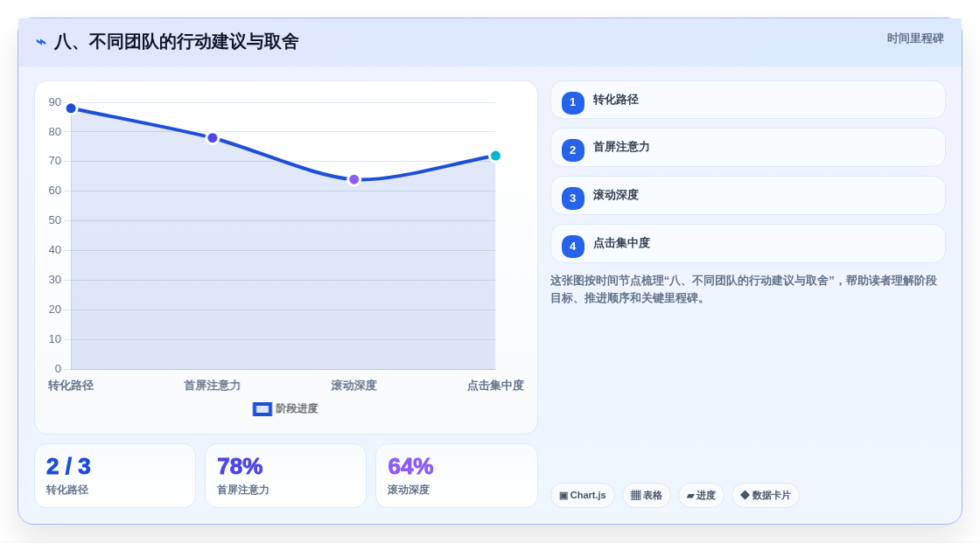980x543 pixels.
Task: Select the 首屏注意力 data point at 78
Action: [x=213, y=138]
